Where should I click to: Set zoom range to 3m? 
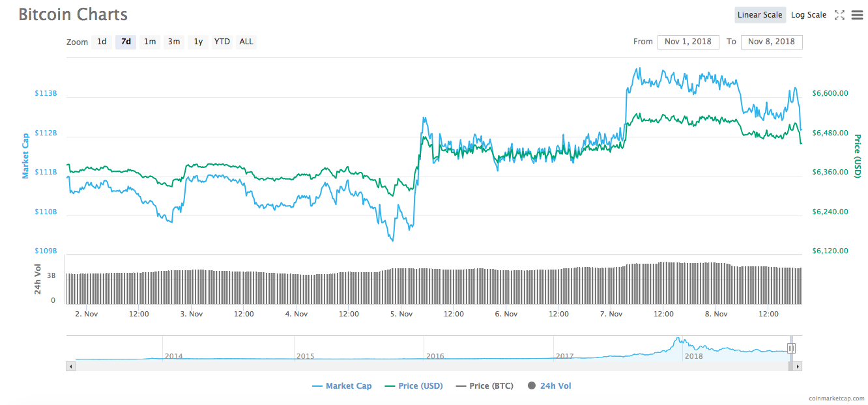(174, 42)
